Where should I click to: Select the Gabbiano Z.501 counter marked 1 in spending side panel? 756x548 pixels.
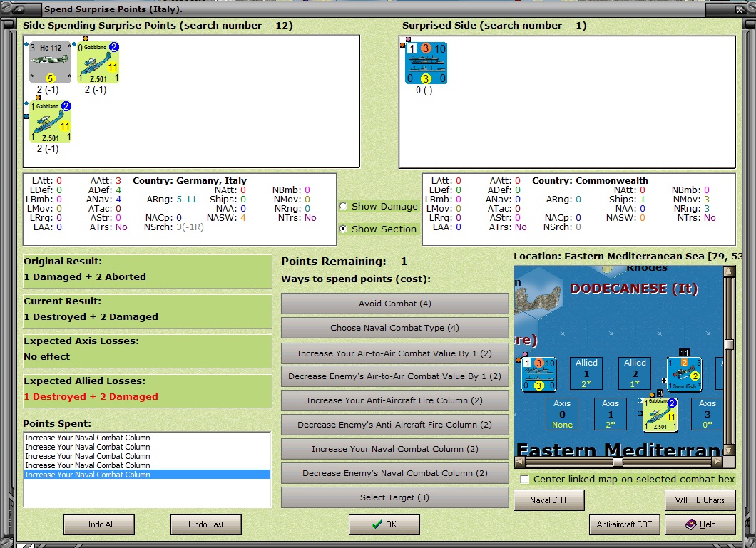click(50, 122)
